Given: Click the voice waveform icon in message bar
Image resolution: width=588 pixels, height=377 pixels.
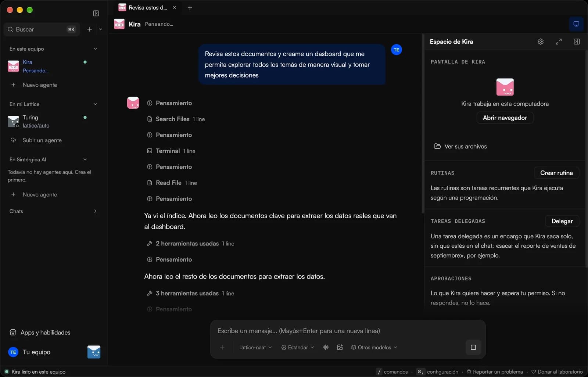Looking at the screenshot, I should coord(326,347).
